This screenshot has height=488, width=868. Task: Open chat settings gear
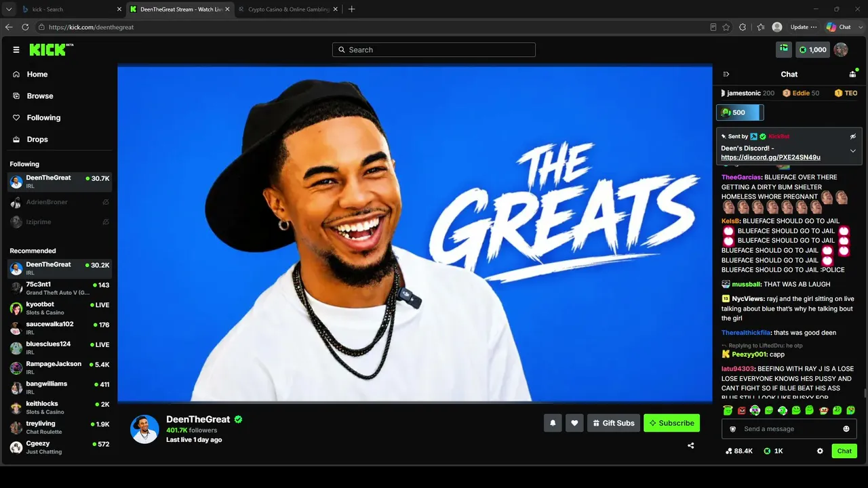click(820, 451)
